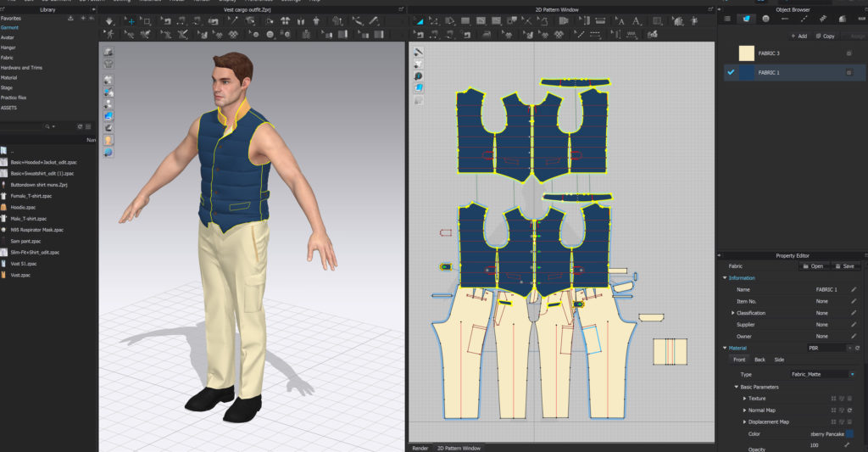Select the Polygon tool in 2D toolbar
868x452 pixels.
[x=450, y=21]
